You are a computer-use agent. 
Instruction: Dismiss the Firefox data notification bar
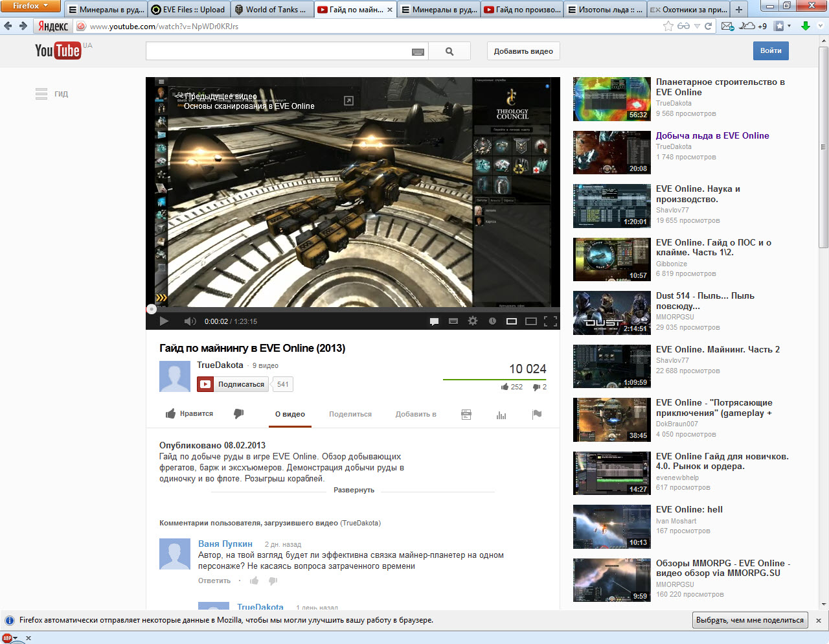pos(819,620)
